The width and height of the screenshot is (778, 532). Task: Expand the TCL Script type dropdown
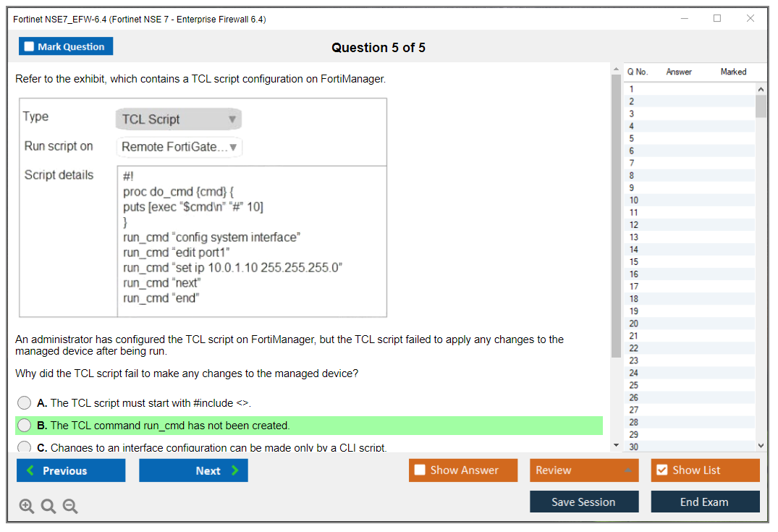click(x=178, y=119)
